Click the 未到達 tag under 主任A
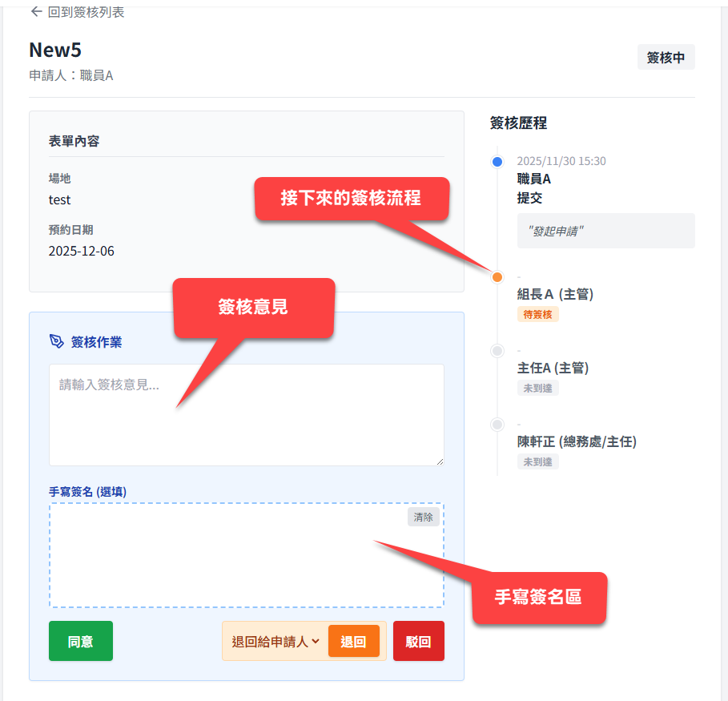This screenshot has height=701, width=728. coord(537,388)
